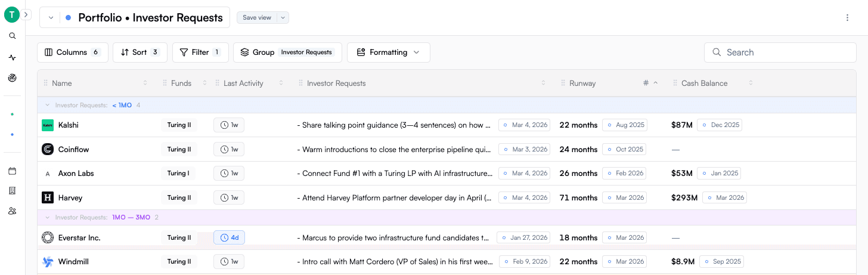Click the green T user avatar
Screen dimensions: 868x275
[x=11, y=15]
